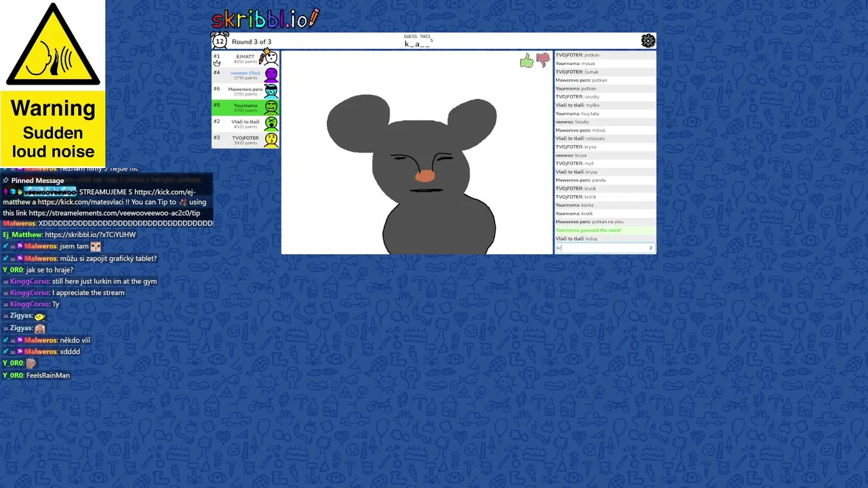The height and width of the screenshot is (488, 868).
Task: Click the crown icon under rank #1
Action: point(217,63)
